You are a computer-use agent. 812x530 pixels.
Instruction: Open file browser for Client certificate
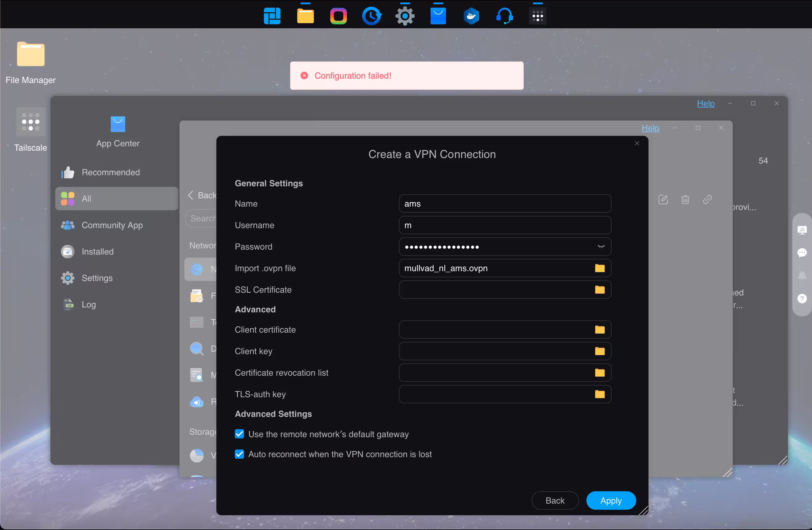pos(599,330)
